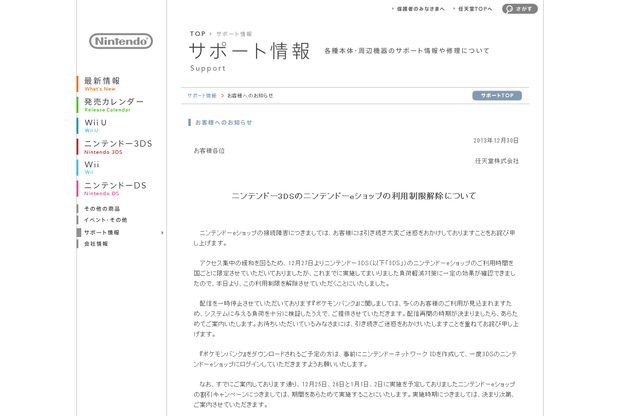Open the さがす search button

coord(520,9)
